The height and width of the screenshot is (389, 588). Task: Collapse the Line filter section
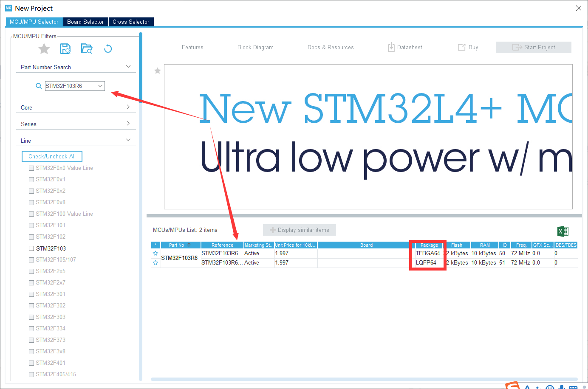(128, 140)
